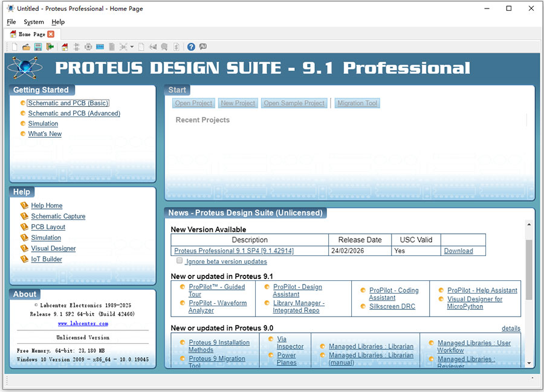Open the Bill of Materials icon
The image size is (544, 392).
111,46
